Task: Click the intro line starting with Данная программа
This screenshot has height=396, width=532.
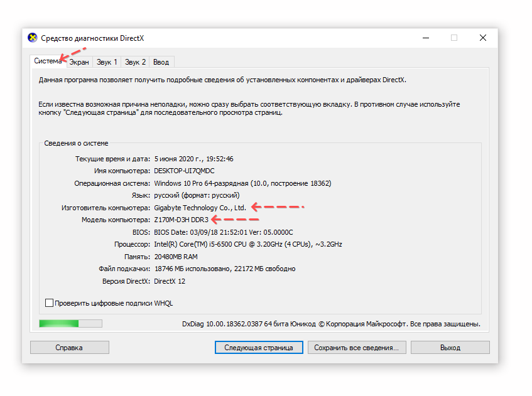Action: pos(222,80)
